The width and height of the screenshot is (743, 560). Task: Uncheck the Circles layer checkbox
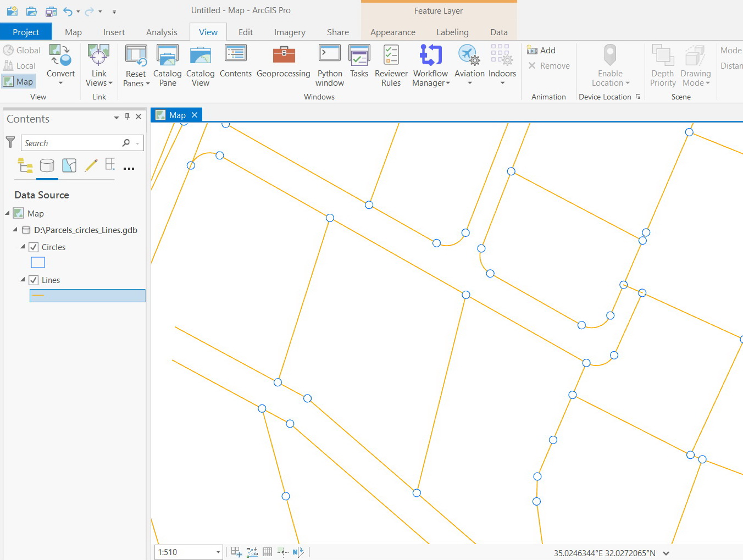pyautogui.click(x=34, y=247)
